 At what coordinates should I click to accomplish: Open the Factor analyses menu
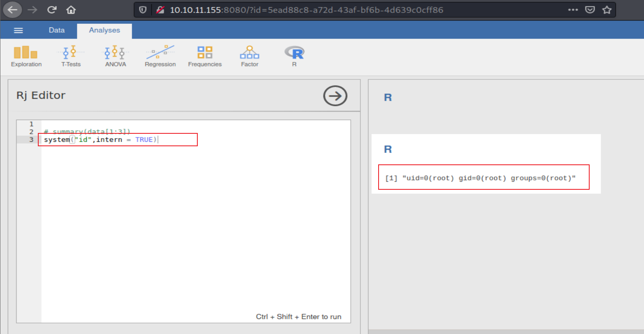[250, 56]
